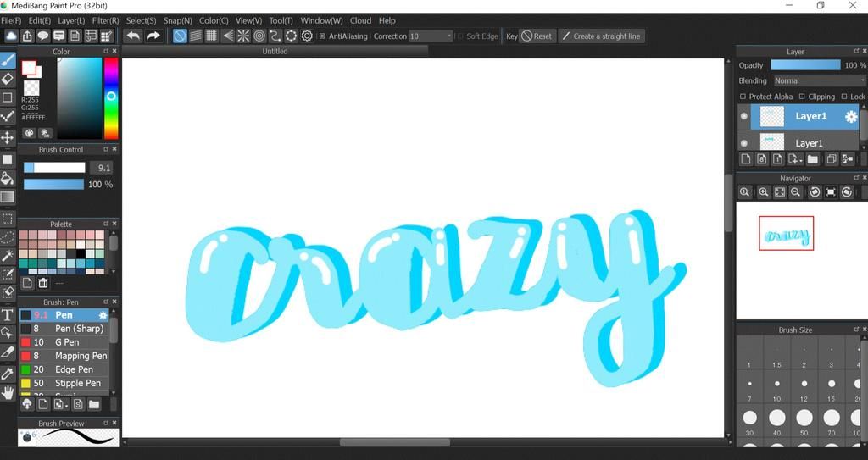Zoom in with Navigator magnifier plus
The height and width of the screenshot is (460, 868).
[764, 192]
